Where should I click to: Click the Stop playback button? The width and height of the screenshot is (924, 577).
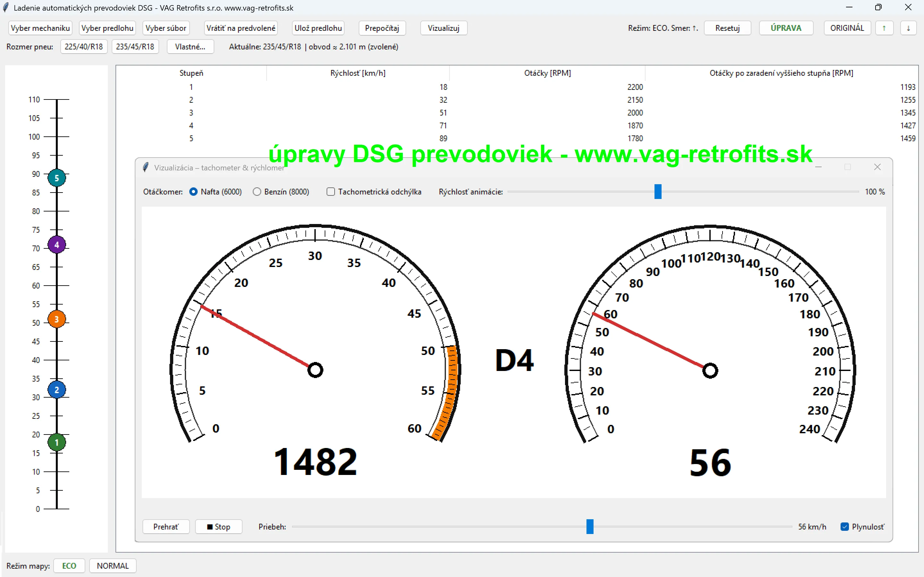218,527
